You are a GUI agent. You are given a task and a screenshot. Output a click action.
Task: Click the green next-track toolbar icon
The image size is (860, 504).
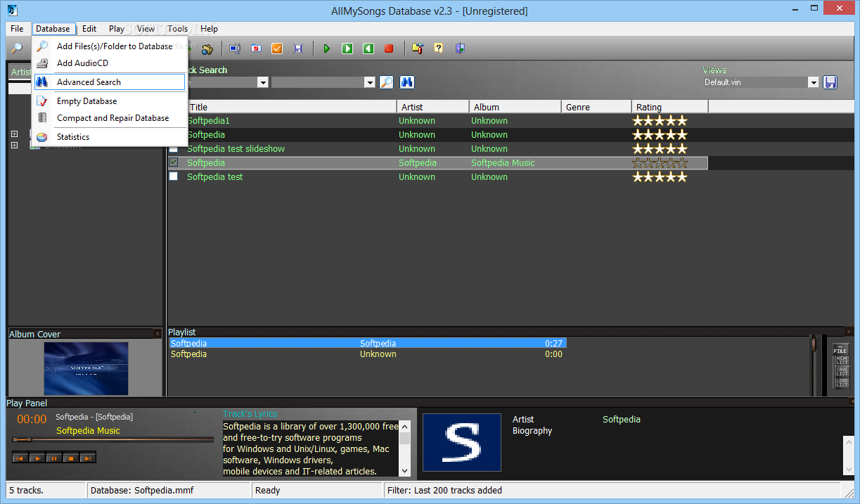click(347, 49)
